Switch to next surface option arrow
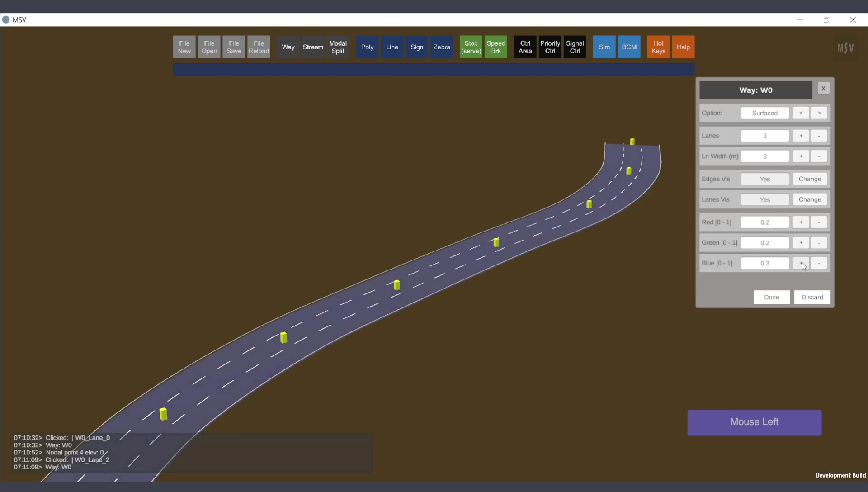 pos(819,113)
